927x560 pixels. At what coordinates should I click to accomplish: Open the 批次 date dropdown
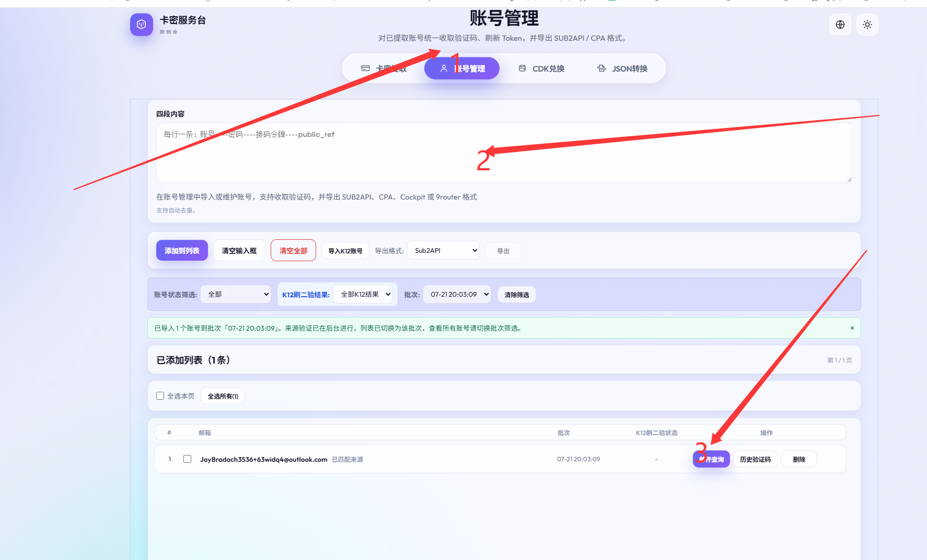(457, 295)
